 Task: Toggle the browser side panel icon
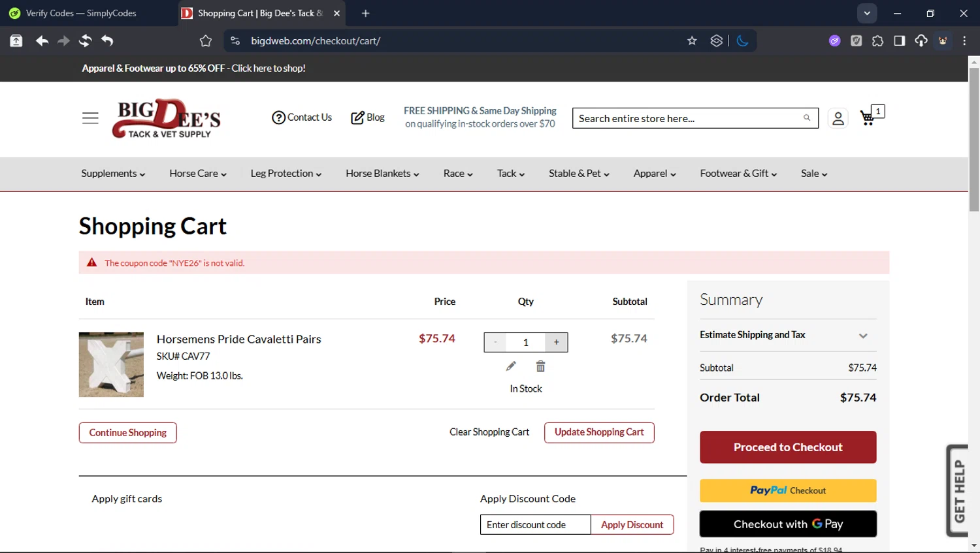pos(899,41)
